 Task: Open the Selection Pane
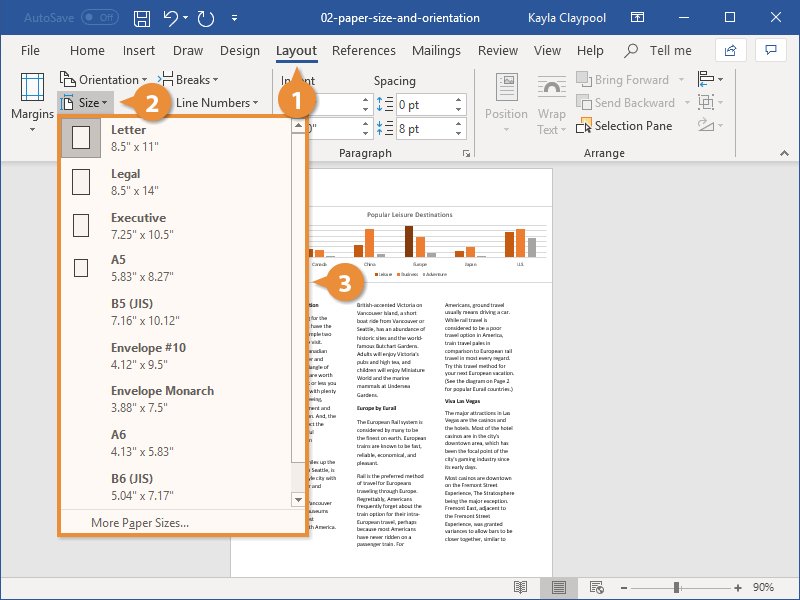click(x=625, y=126)
